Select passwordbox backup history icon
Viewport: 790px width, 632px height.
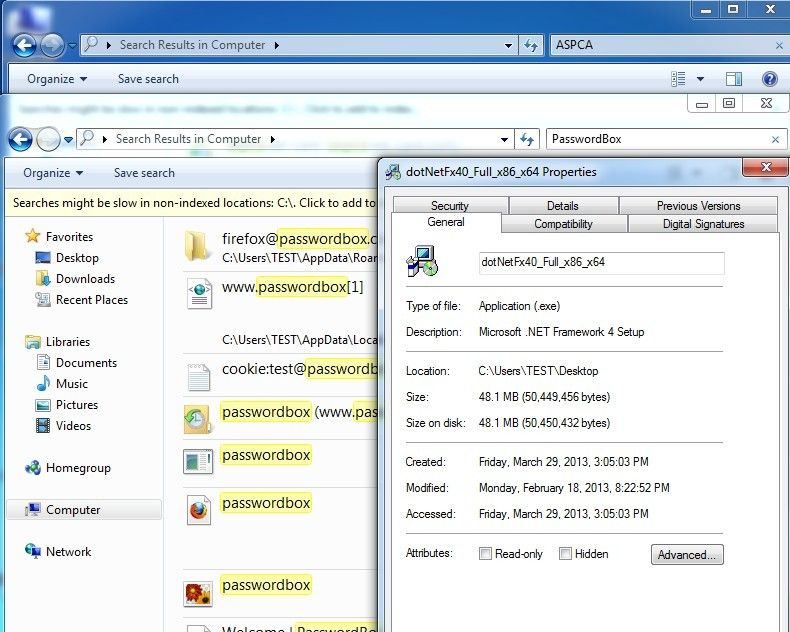tap(197, 419)
